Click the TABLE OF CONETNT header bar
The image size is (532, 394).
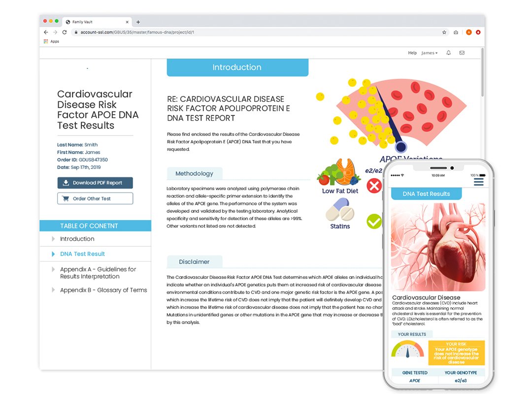click(x=96, y=226)
